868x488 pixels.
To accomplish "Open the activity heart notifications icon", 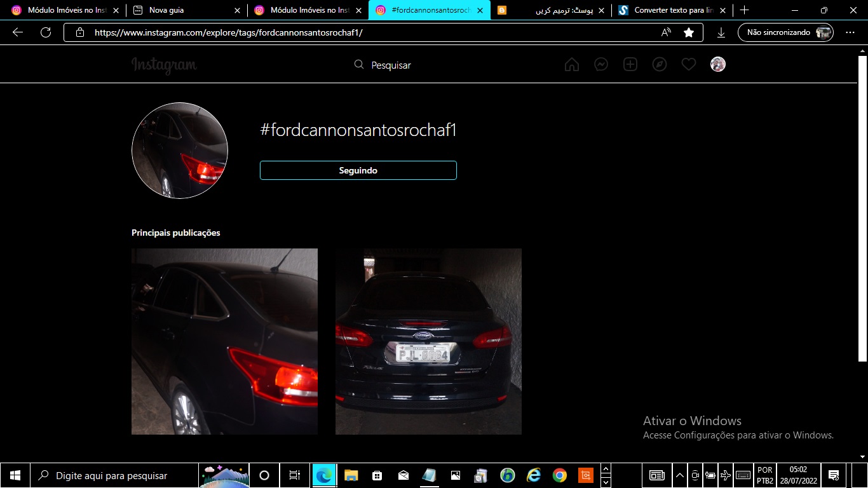I will click(x=689, y=65).
